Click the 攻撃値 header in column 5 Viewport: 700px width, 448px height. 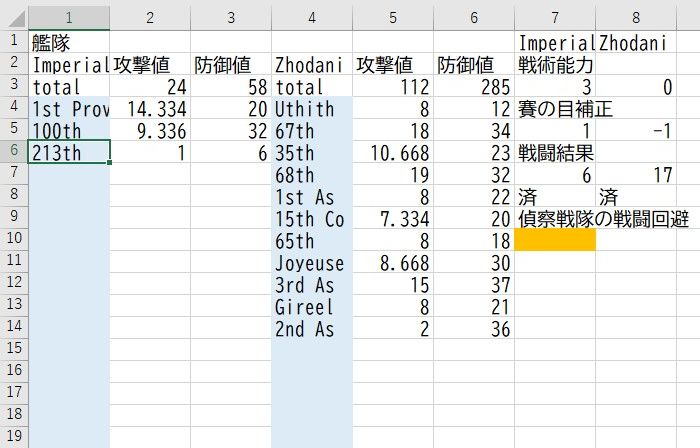[x=393, y=64]
